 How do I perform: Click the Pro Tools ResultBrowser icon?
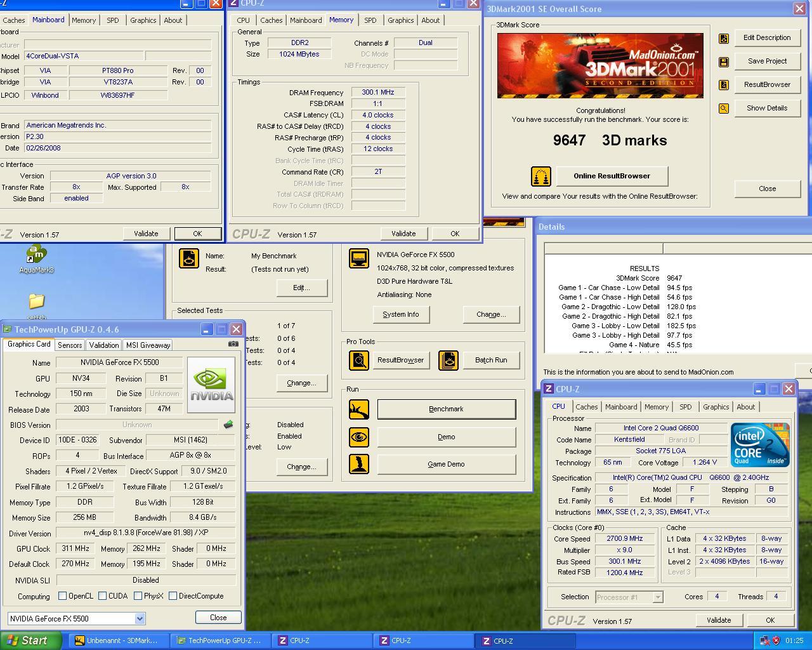(x=359, y=361)
